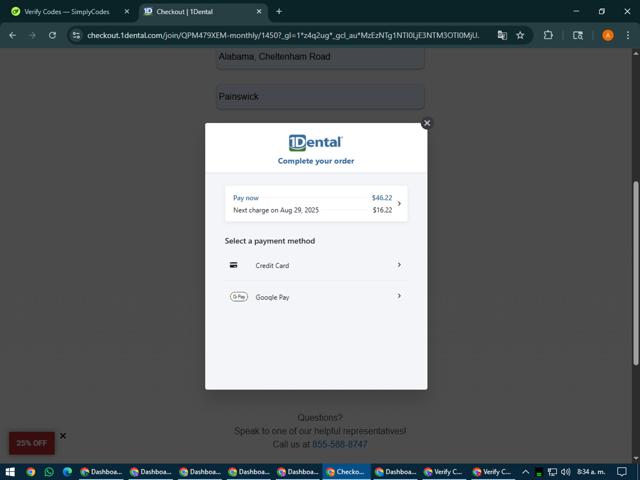Choose Google Pay payment method

(x=316, y=297)
